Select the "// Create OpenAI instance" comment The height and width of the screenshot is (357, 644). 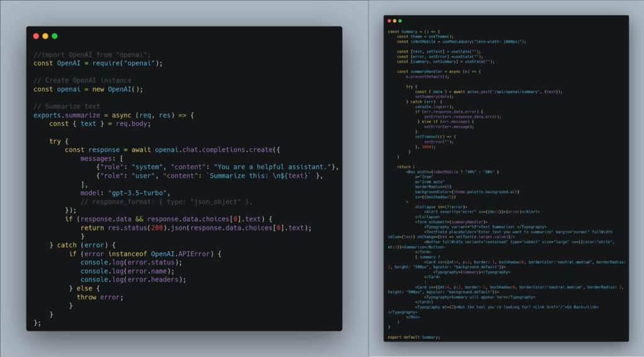[x=82, y=81]
